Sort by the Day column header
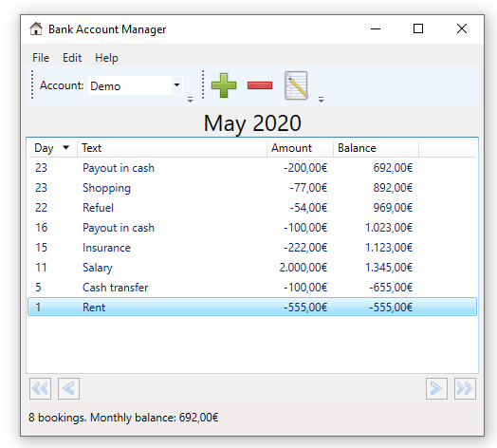 pyautogui.click(x=53, y=148)
